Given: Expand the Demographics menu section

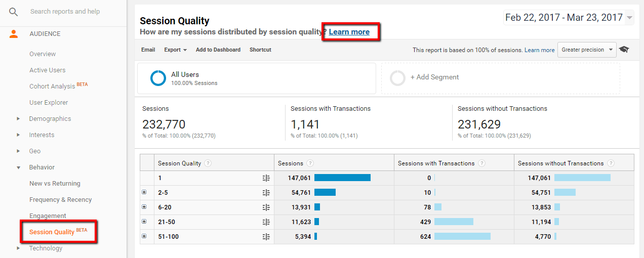Looking at the screenshot, I should click(18, 119).
